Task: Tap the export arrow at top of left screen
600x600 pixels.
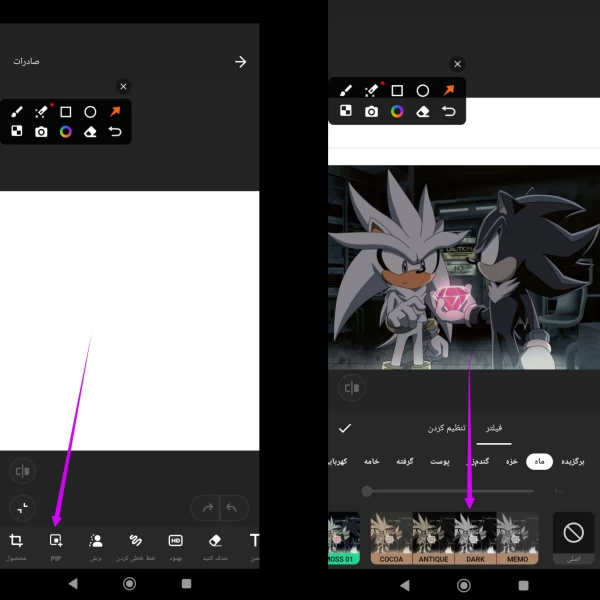Action: click(x=240, y=62)
